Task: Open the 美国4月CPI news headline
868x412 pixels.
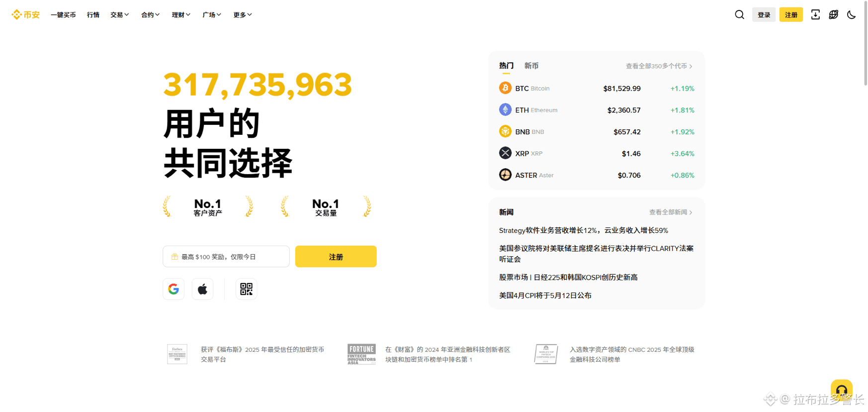Action: tap(545, 296)
